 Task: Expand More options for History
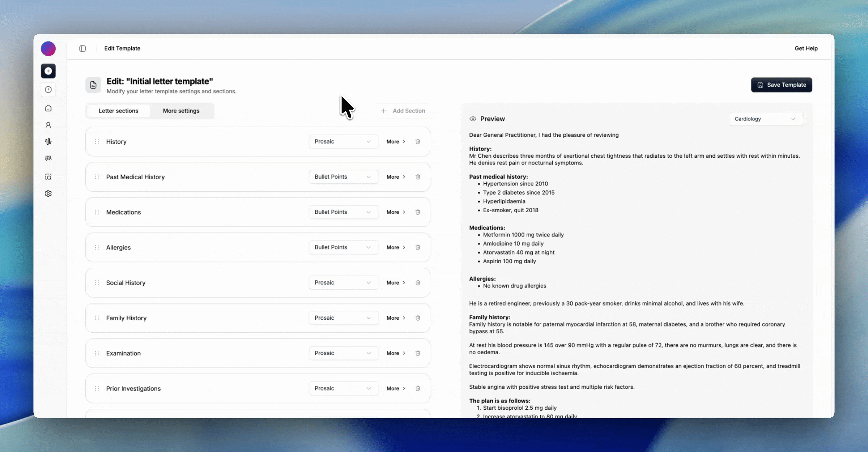point(396,141)
